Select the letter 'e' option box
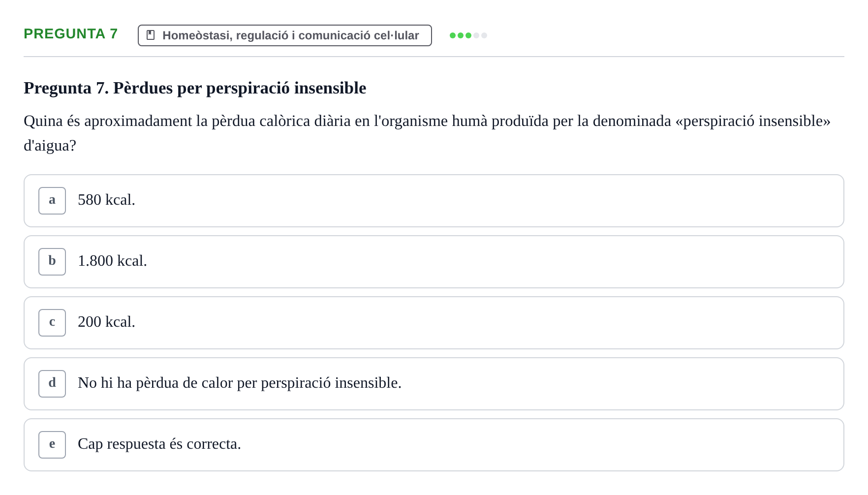The image size is (868, 495). pos(52,445)
